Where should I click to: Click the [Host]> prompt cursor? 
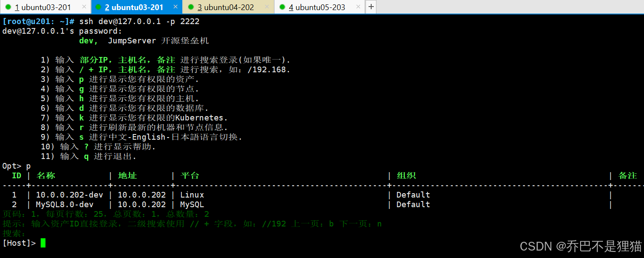coord(43,243)
